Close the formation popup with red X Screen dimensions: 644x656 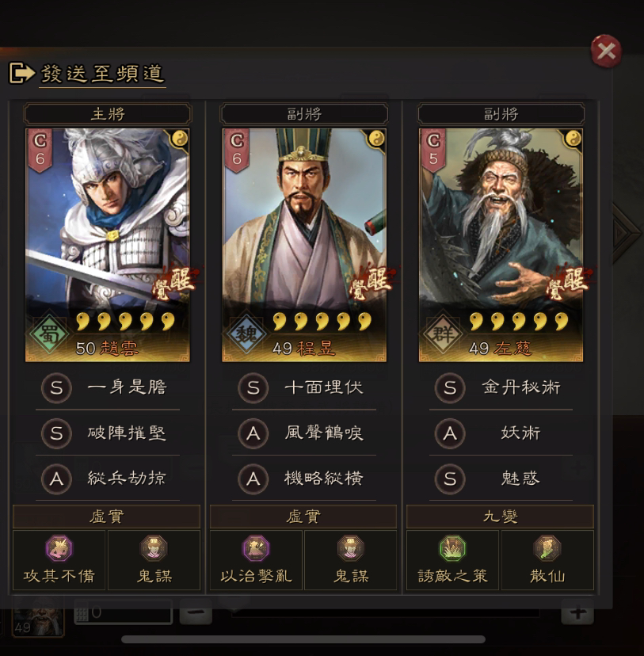pos(606,51)
